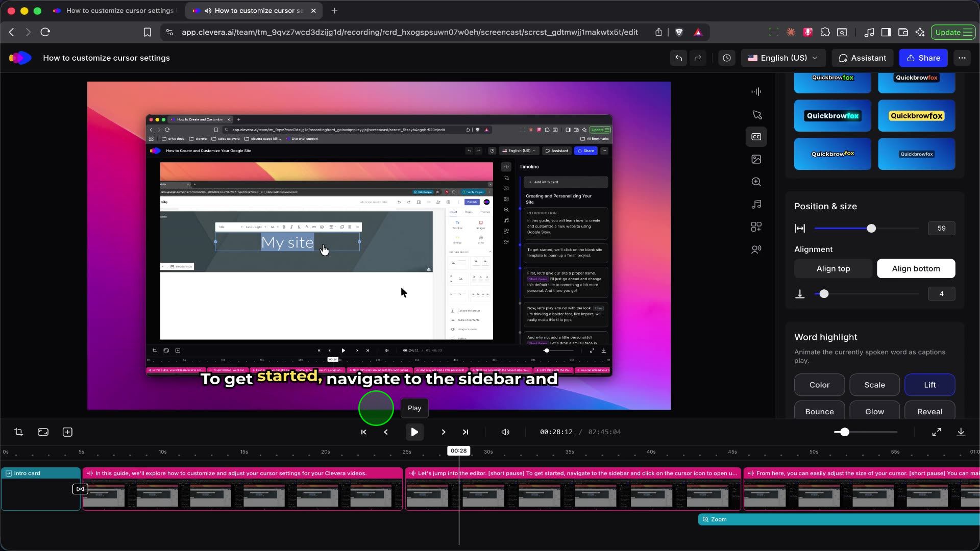Adjust the caption size slider handle
This screenshot has width=980, height=551.
coord(871,228)
